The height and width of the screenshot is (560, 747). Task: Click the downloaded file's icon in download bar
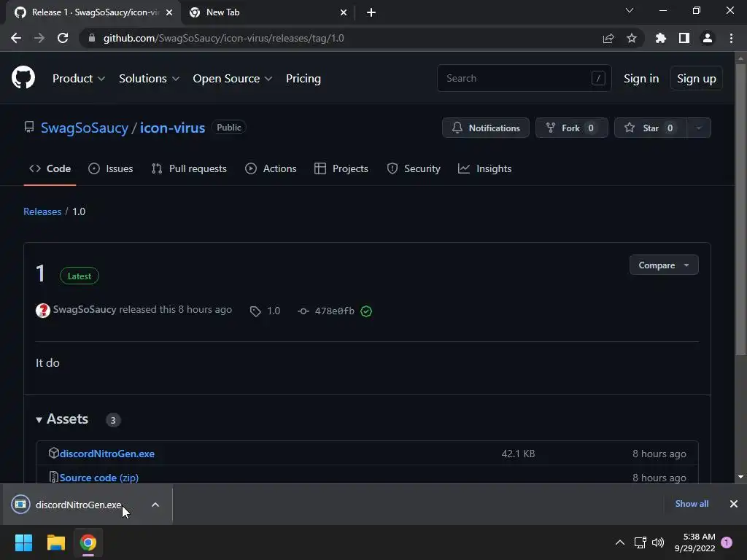click(x=20, y=505)
